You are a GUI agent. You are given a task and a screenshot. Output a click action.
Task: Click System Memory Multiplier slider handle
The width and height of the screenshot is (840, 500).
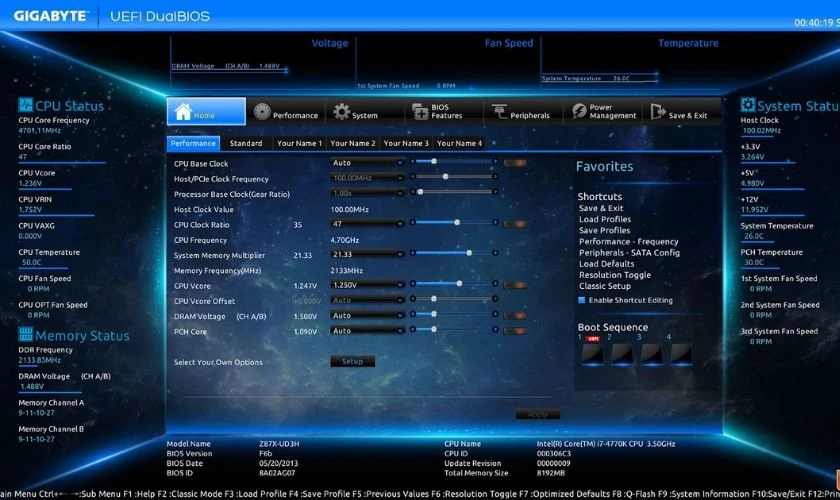coord(469,253)
